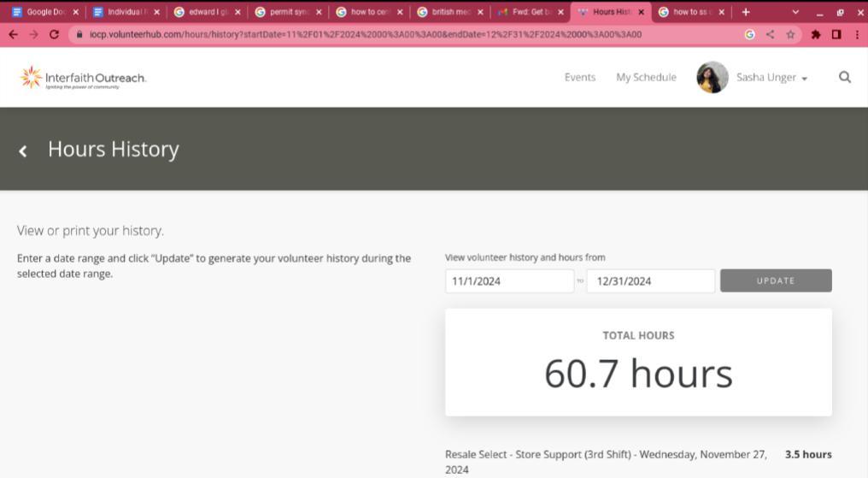This screenshot has height=478, width=868.
Task: Switch to the british med search tab
Action: (x=449, y=12)
